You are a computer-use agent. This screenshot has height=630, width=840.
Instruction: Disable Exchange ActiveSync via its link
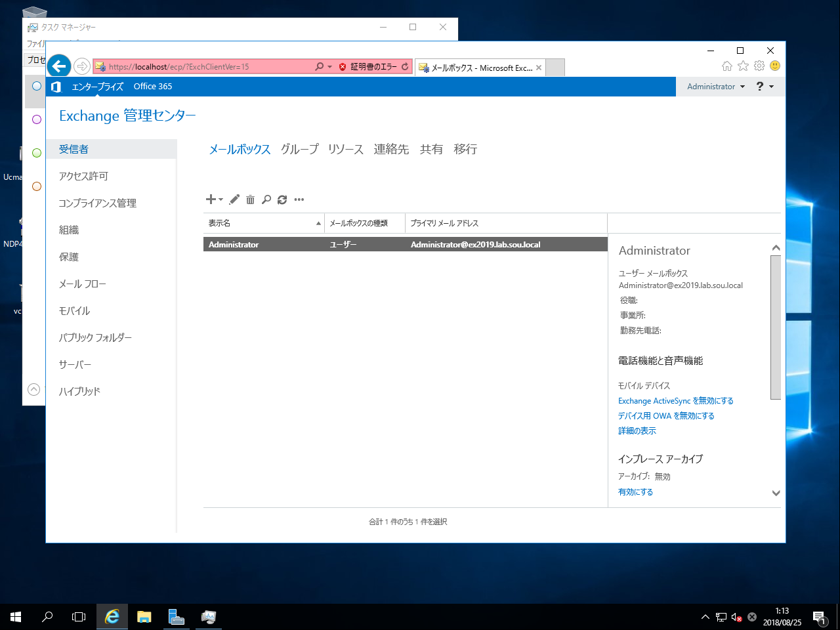(x=675, y=400)
